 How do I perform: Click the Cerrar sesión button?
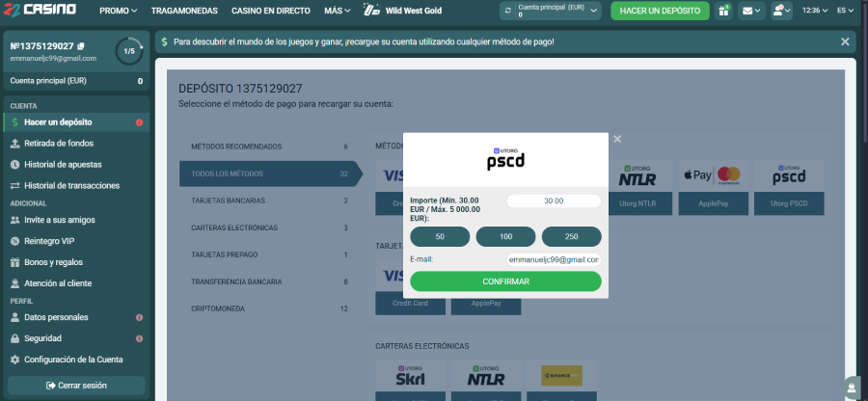76,385
